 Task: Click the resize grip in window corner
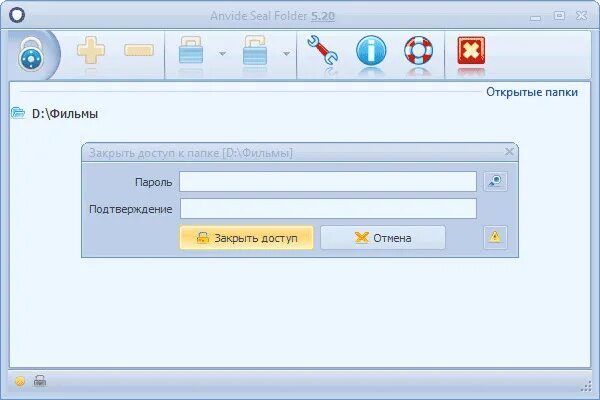coord(586,387)
